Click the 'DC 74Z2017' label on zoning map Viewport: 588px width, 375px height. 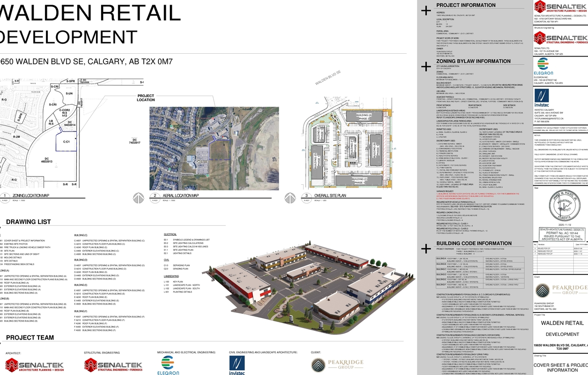pos(135,141)
